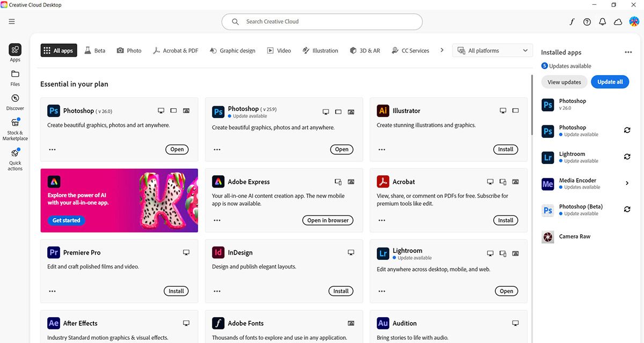Open the Fonts icon in the header
644x343 pixels.
point(572,22)
